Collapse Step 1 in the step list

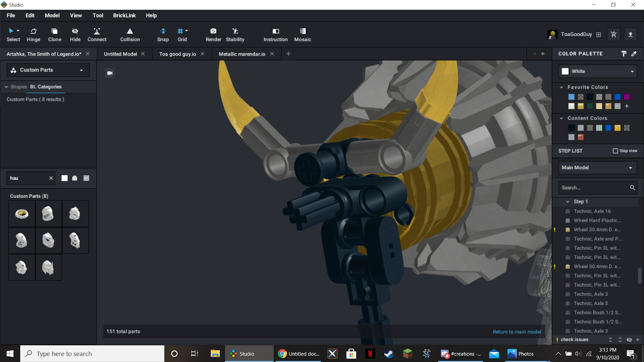(x=568, y=202)
